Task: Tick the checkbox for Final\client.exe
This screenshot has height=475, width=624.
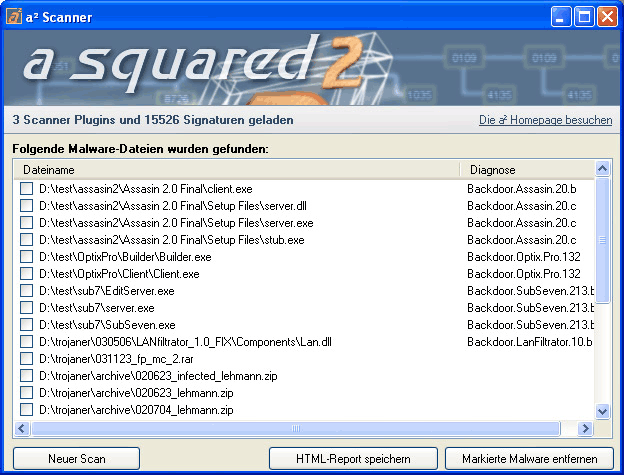Action: (26, 189)
